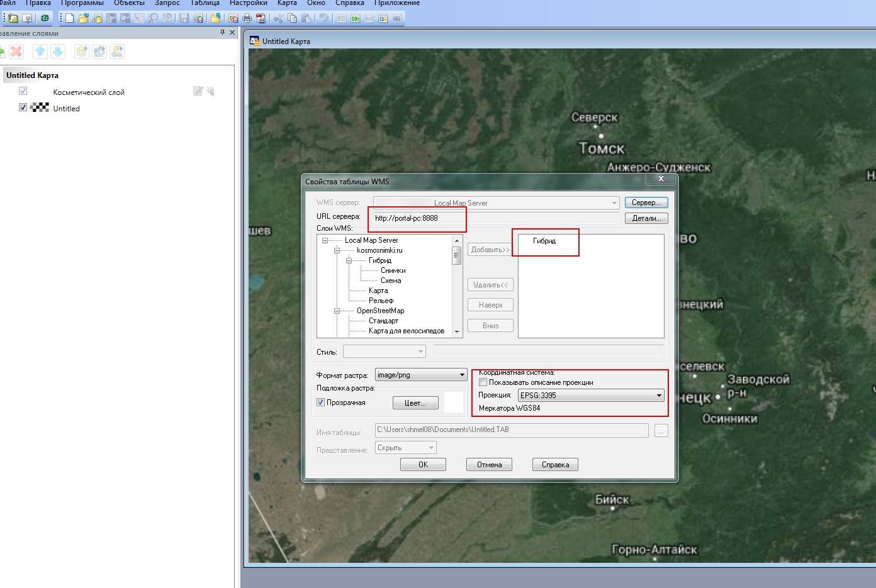Move layer up with blue arrow icon
The width and height of the screenshot is (876, 588).
(x=40, y=52)
